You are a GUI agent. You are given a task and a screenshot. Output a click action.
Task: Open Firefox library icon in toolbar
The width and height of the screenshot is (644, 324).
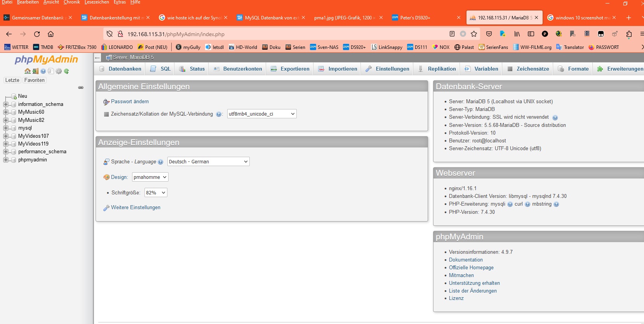click(517, 34)
